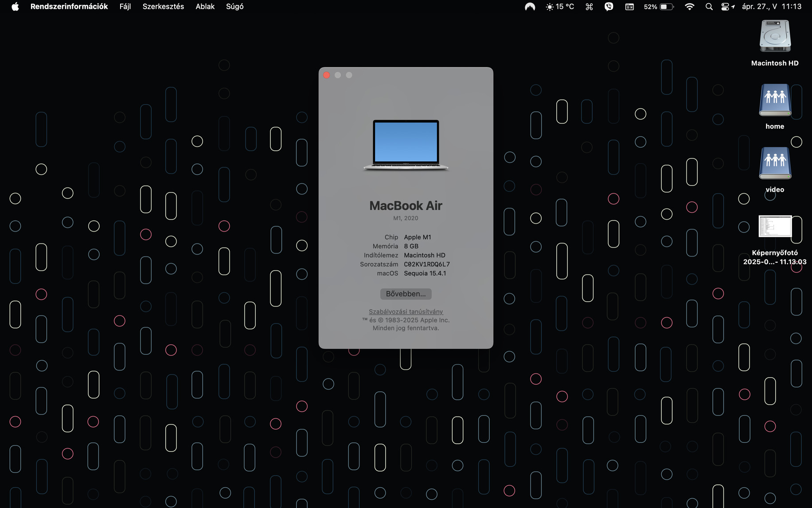Open the Súgó menu
Image resolution: width=812 pixels, height=508 pixels.
pyautogui.click(x=235, y=7)
